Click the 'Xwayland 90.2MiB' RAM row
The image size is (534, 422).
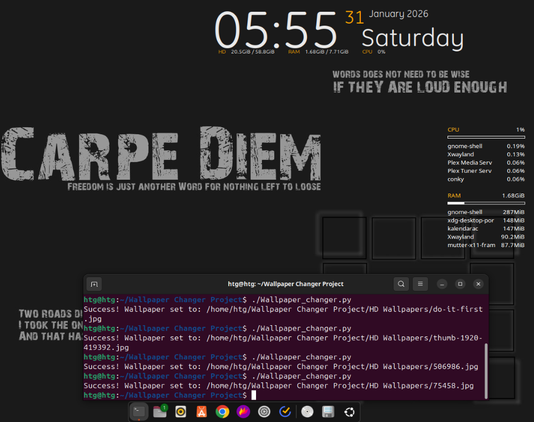click(486, 237)
